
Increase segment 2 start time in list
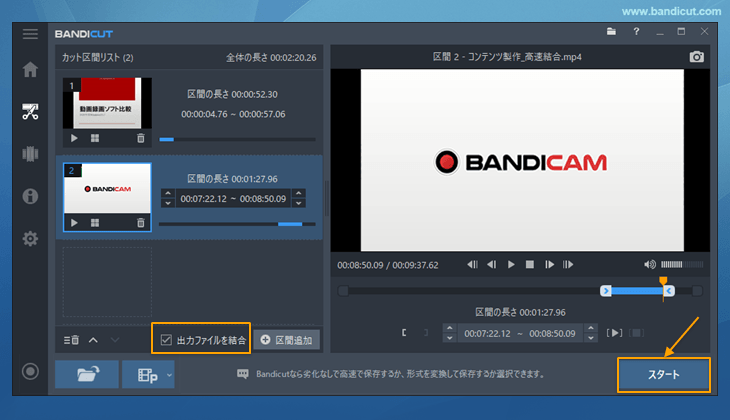pos(168,193)
